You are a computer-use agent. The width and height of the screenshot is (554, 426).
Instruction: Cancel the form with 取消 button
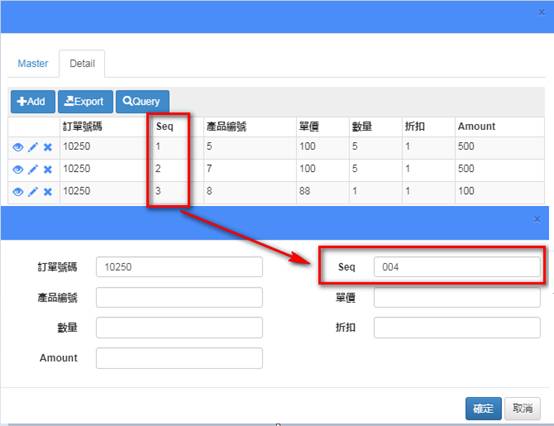[523, 409]
